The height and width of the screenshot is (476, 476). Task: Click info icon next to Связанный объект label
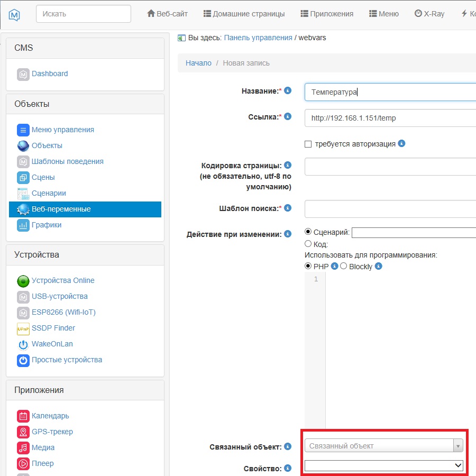(x=288, y=446)
